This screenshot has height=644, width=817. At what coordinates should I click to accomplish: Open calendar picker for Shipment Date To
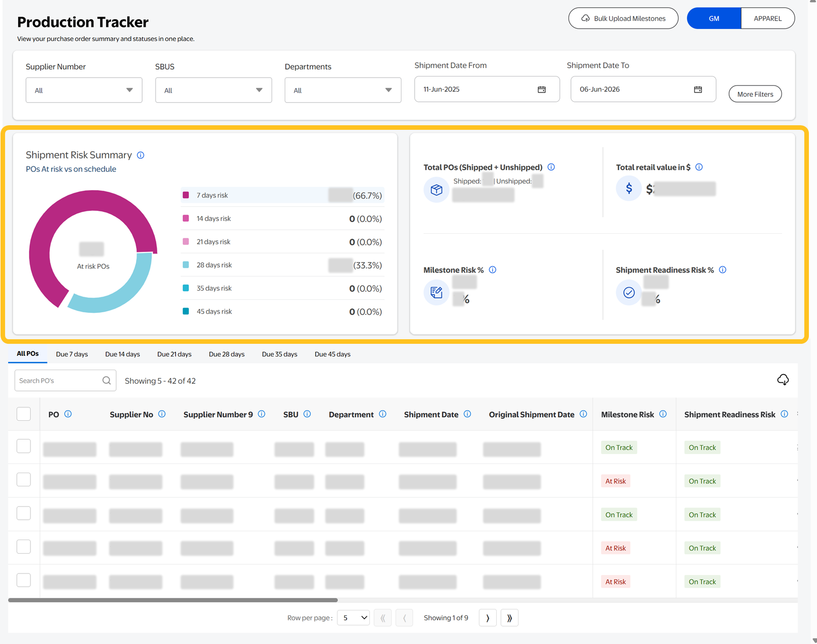698,90
